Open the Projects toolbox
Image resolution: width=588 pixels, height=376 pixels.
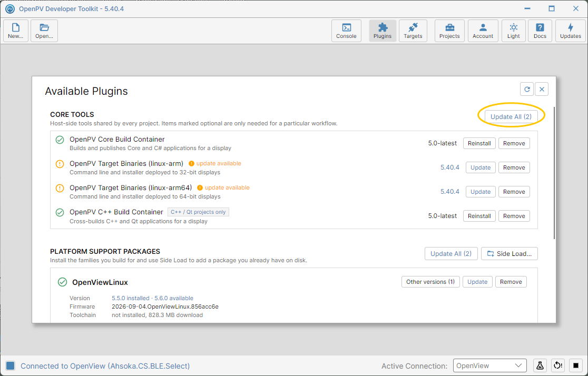[x=449, y=31]
